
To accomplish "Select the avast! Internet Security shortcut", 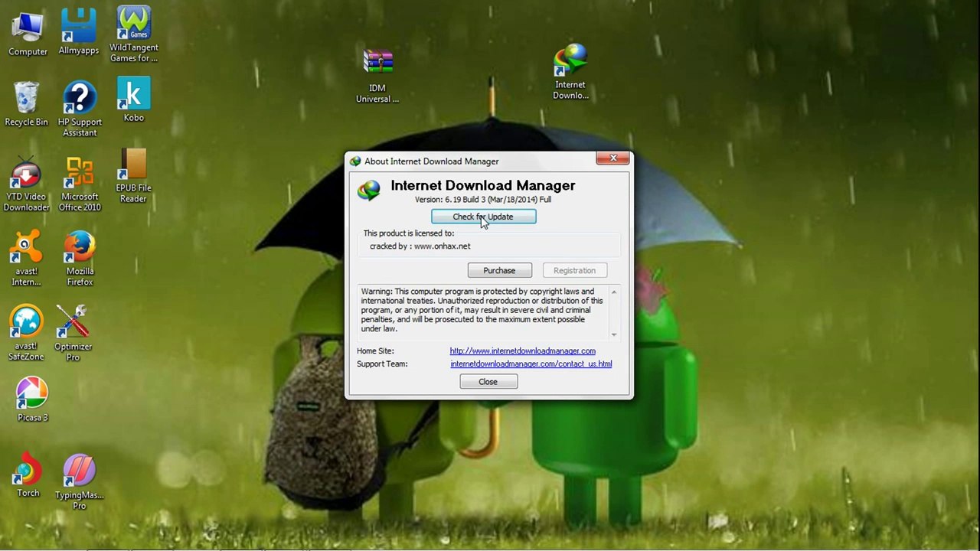I will (x=26, y=259).
